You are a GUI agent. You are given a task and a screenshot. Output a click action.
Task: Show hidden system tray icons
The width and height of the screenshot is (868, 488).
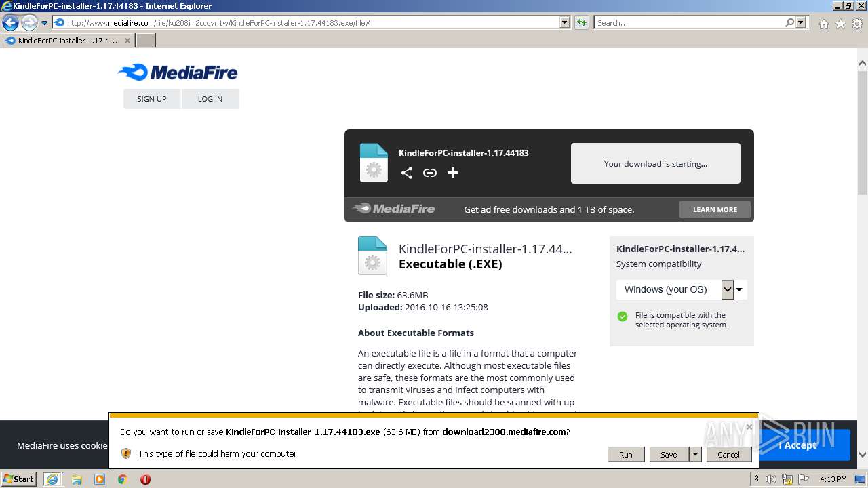coord(756,479)
